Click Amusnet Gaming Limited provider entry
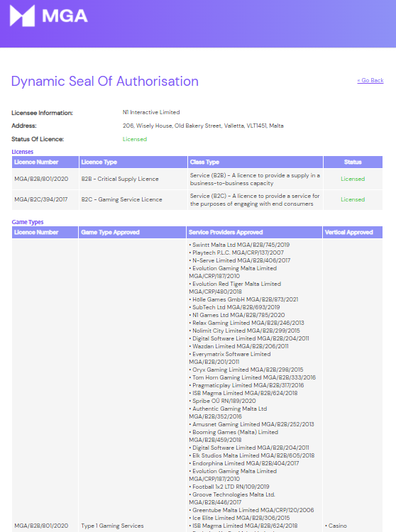The width and height of the screenshot is (396, 532). tap(251, 424)
